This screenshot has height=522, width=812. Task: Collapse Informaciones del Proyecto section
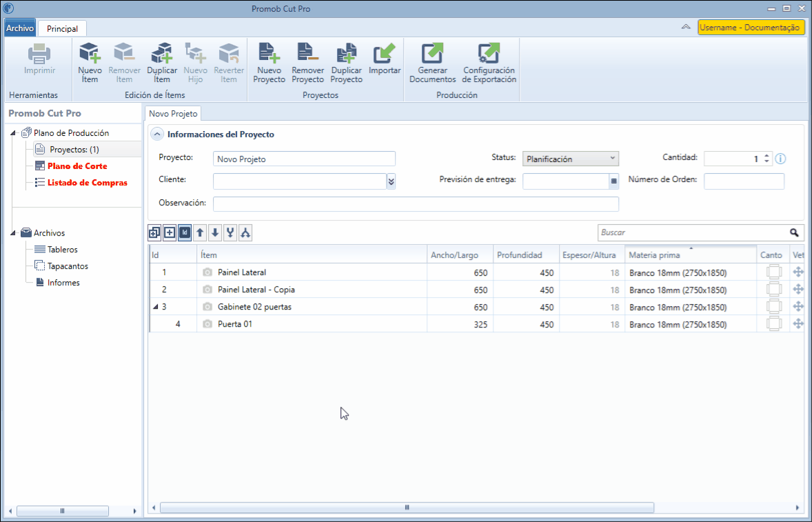156,134
